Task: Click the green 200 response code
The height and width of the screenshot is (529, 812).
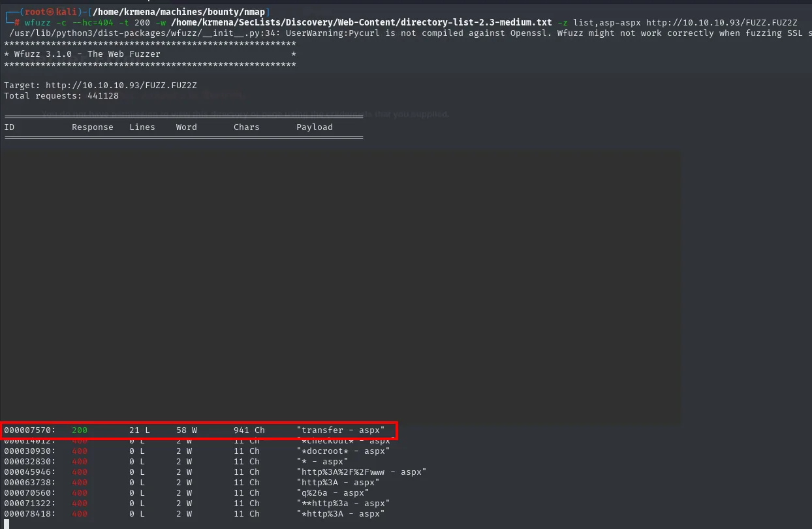Action: (80, 430)
